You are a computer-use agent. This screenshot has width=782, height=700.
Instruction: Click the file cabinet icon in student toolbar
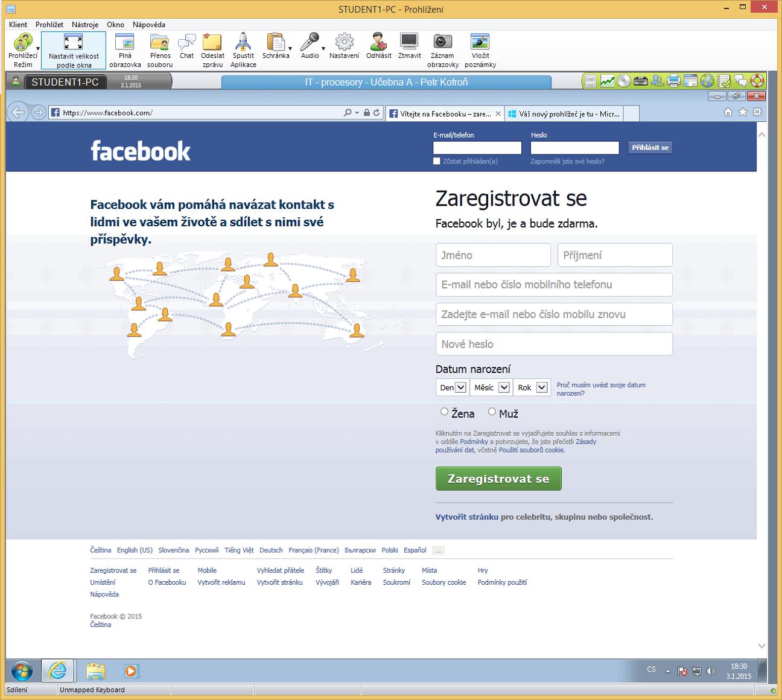(591, 80)
